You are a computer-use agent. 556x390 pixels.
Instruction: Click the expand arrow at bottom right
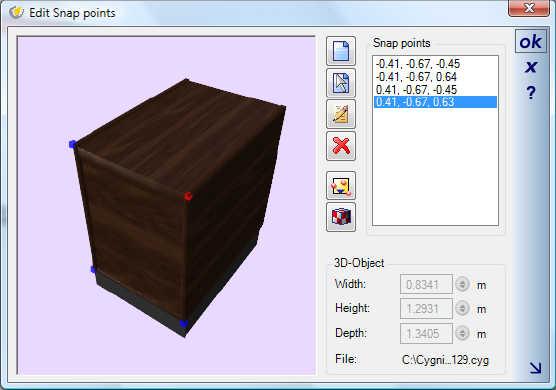pos(535,368)
